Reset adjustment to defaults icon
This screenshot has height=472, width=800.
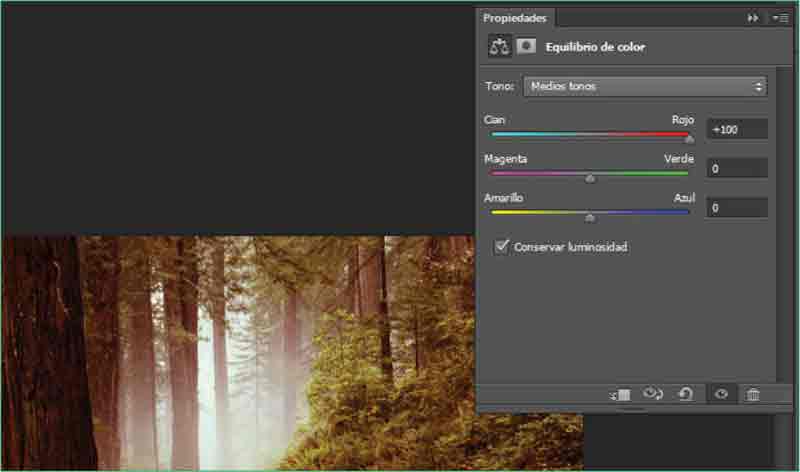(685, 395)
